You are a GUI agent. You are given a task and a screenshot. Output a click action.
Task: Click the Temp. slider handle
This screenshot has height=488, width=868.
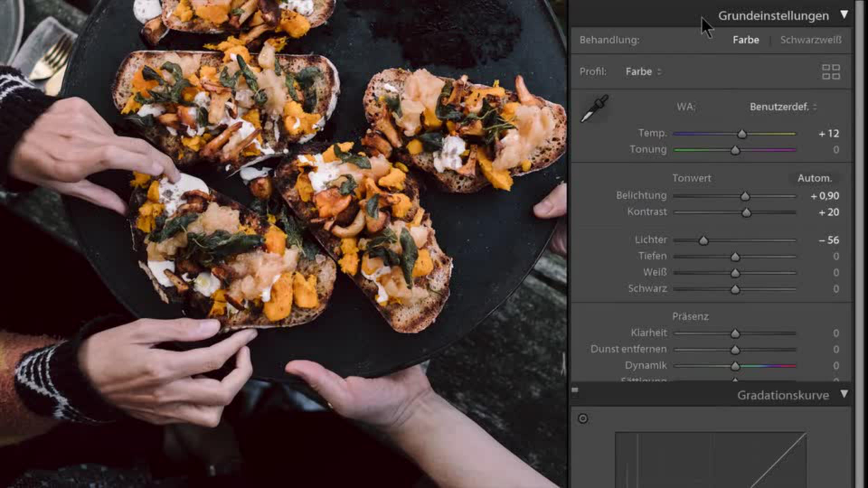(x=742, y=134)
